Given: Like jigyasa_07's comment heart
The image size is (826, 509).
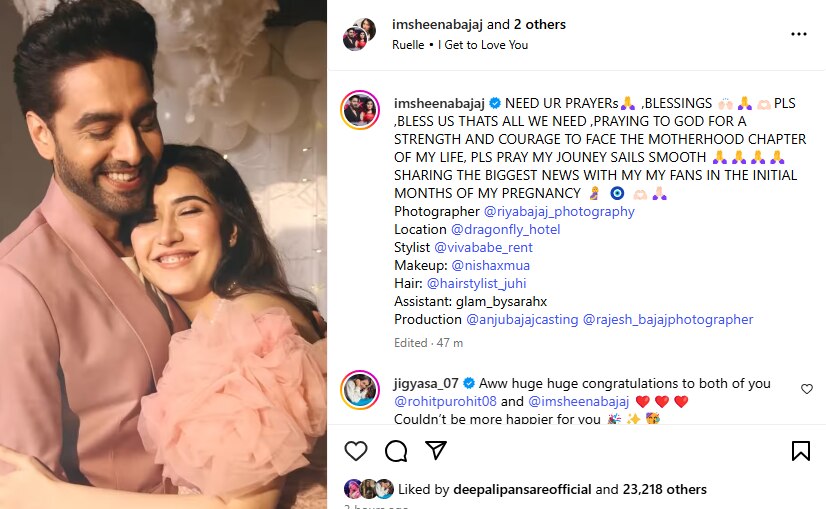Looking at the screenshot, I should pos(807,389).
